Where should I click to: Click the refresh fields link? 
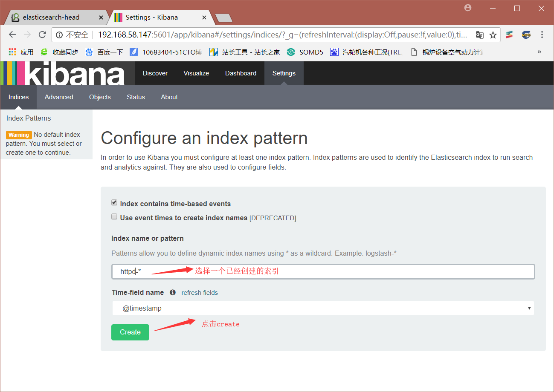coord(200,293)
